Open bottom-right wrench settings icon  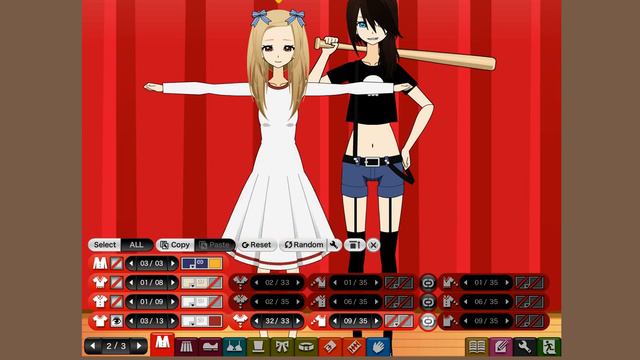click(525, 347)
